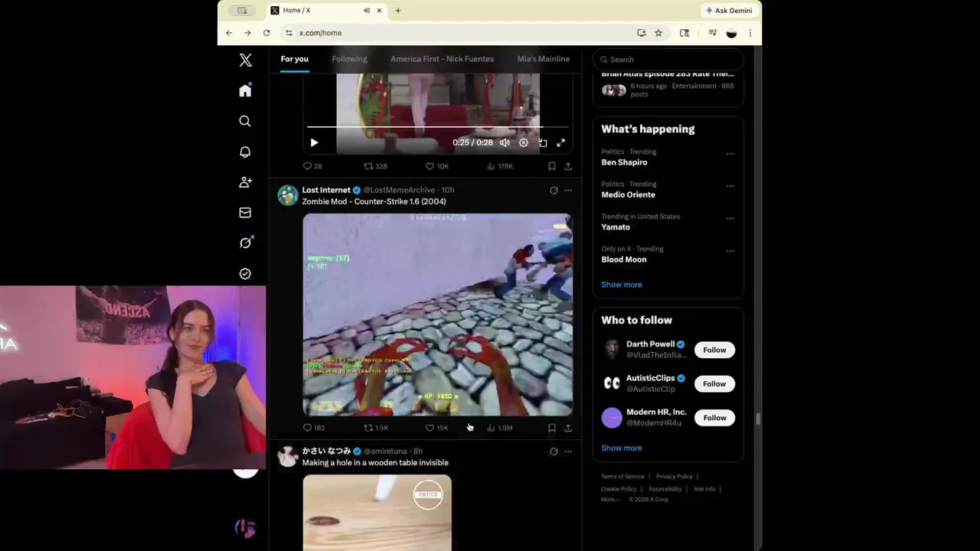Open a new Chrome tab

pyautogui.click(x=397, y=11)
